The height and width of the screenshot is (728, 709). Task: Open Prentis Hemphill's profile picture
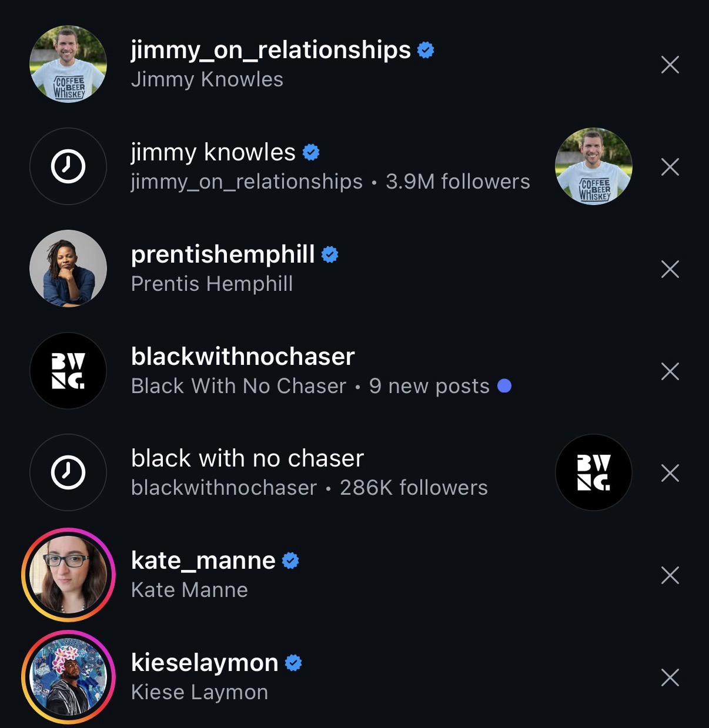click(x=68, y=269)
